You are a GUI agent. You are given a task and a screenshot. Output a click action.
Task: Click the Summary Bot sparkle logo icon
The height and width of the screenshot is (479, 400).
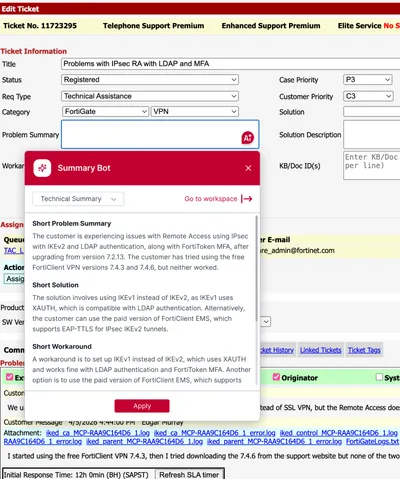42,168
